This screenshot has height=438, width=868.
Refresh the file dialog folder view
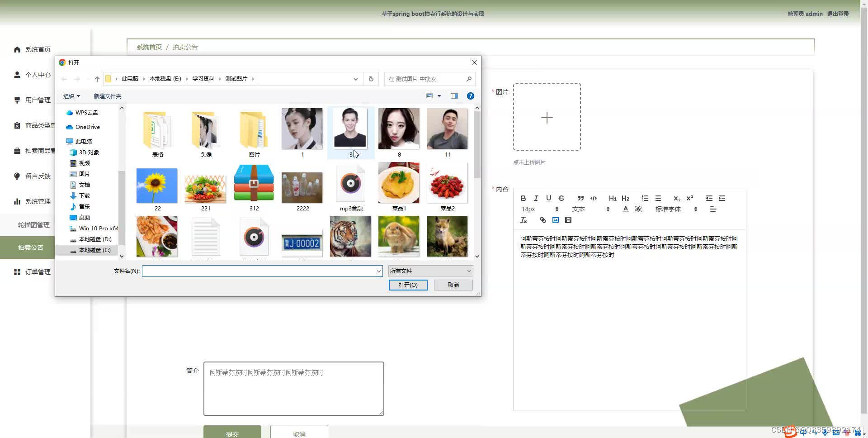pos(371,79)
